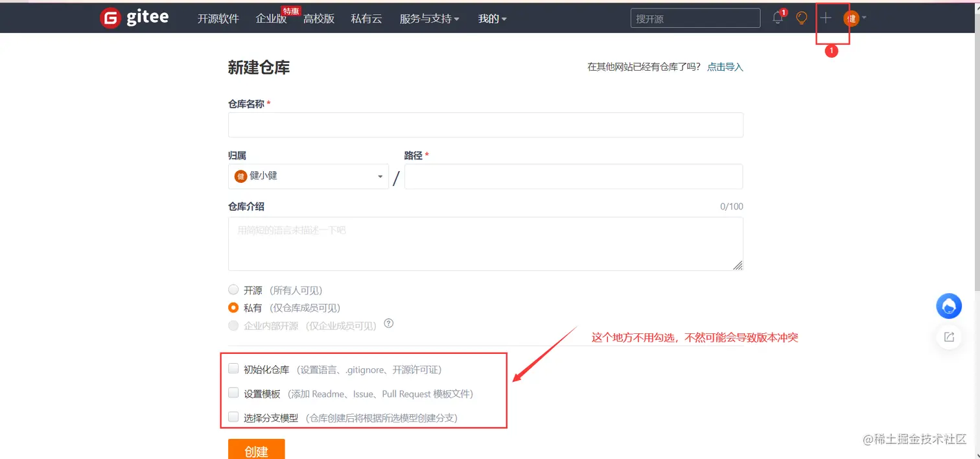Click the 企业版 menu item
This screenshot has width=980, height=459.
(x=271, y=19)
